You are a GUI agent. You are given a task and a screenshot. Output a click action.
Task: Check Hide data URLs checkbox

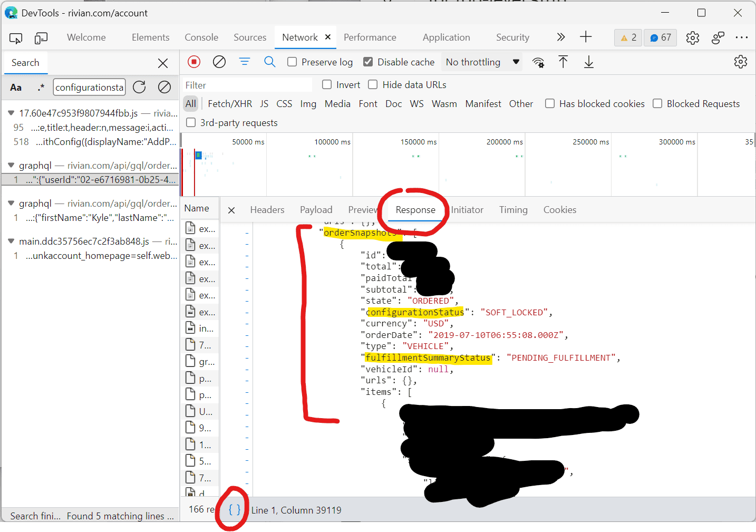(x=373, y=84)
